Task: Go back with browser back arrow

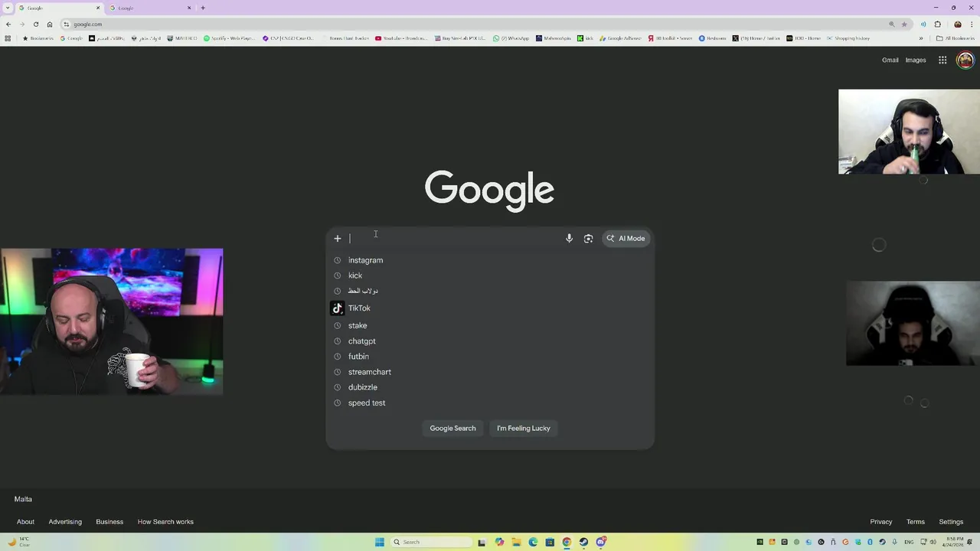Action: pos(8,24)
